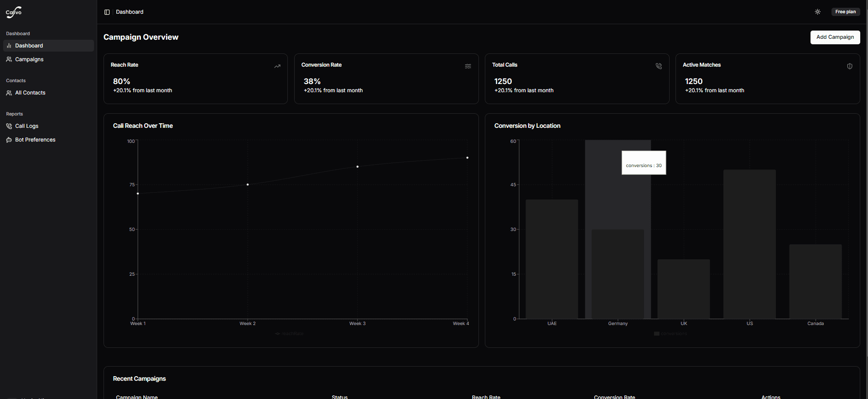Image resolution: width=868 pixels, height=399 pixels.
Task: Click the Conversion Rate waves icon
Action: click(x=468, y=66)
